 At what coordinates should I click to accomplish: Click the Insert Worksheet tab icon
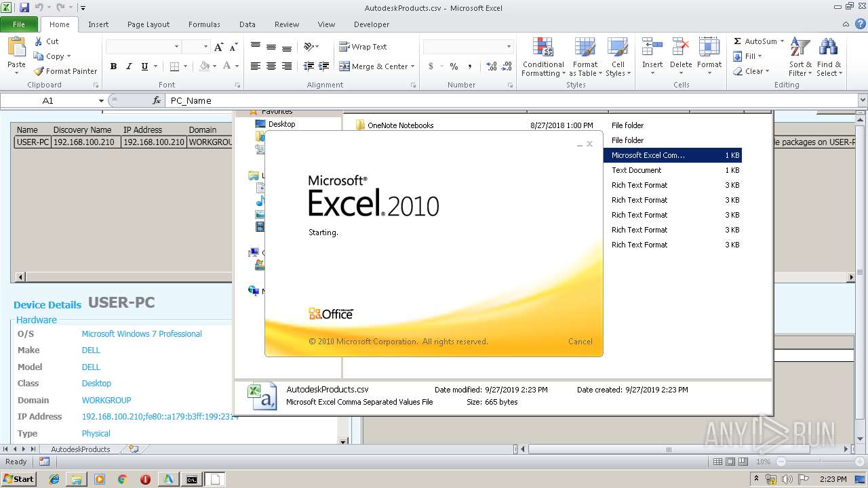pyautogui.click(x=134, y=449)
